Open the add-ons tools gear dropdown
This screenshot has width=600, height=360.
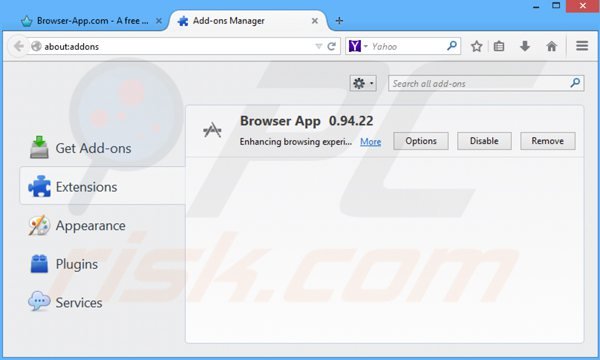pos(363,83)
